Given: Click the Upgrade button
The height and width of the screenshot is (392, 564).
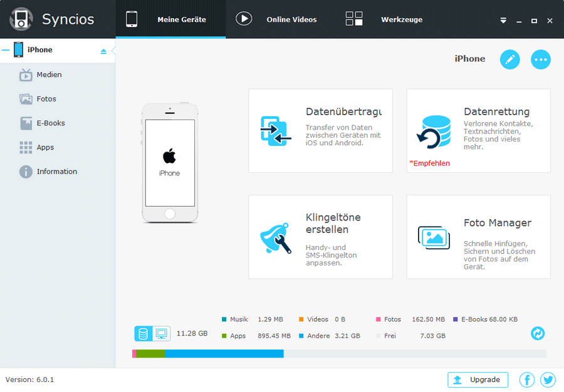Looking at the screenshot, I should pyautogui.click(x=478, y=379).
